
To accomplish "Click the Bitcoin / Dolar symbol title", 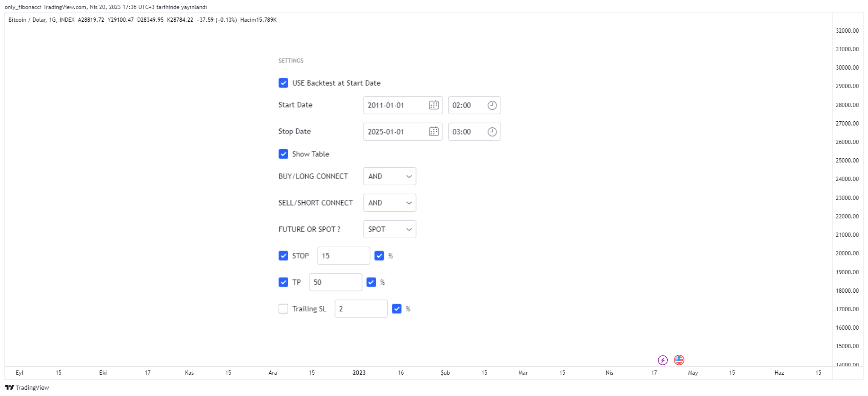I will (x=27, y=20).
